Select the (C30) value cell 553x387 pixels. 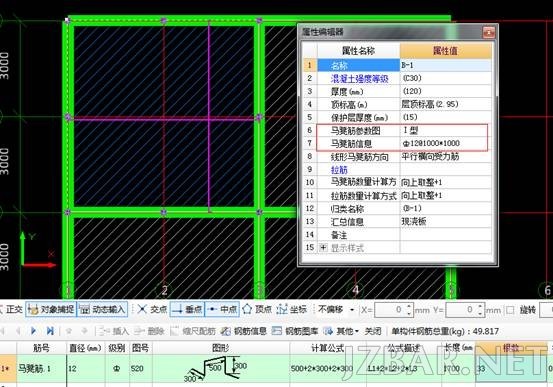tap(446, 78)
